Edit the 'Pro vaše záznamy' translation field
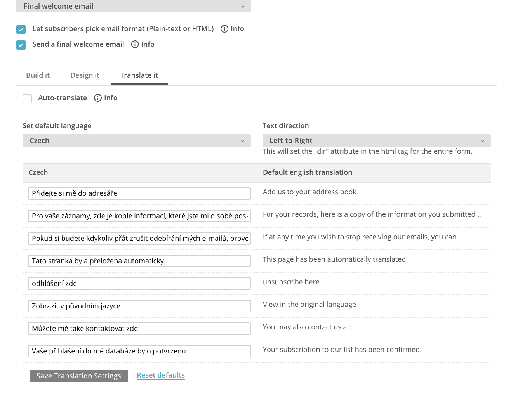Image resolution: width=532 pixels, height=397 pixels. coord(139,216)
